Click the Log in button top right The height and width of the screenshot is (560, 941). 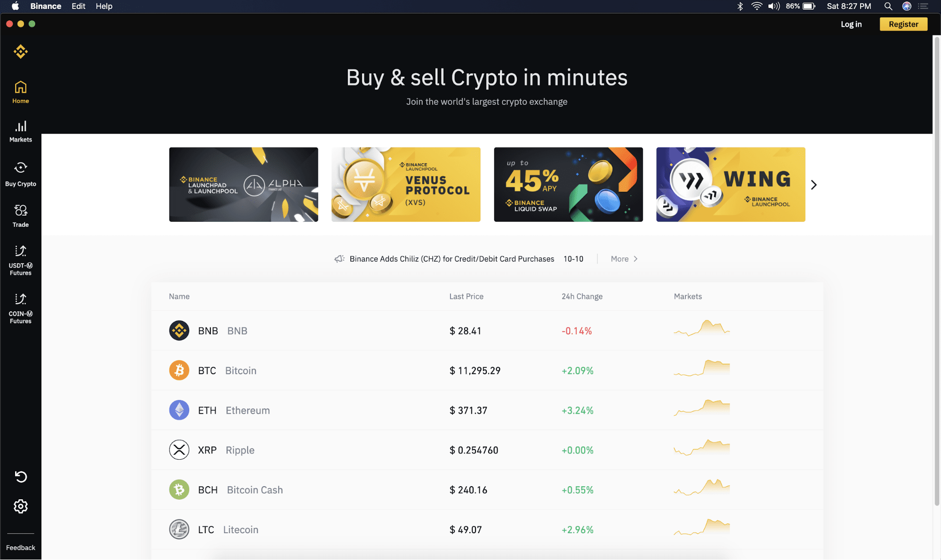(x=853, y=24)
